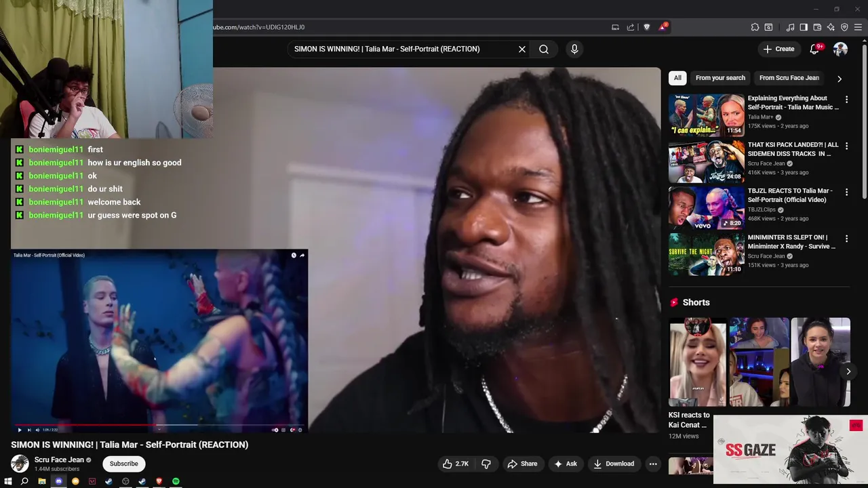Open the KSI reacts to Kai Cenat short

pos(698,362)
